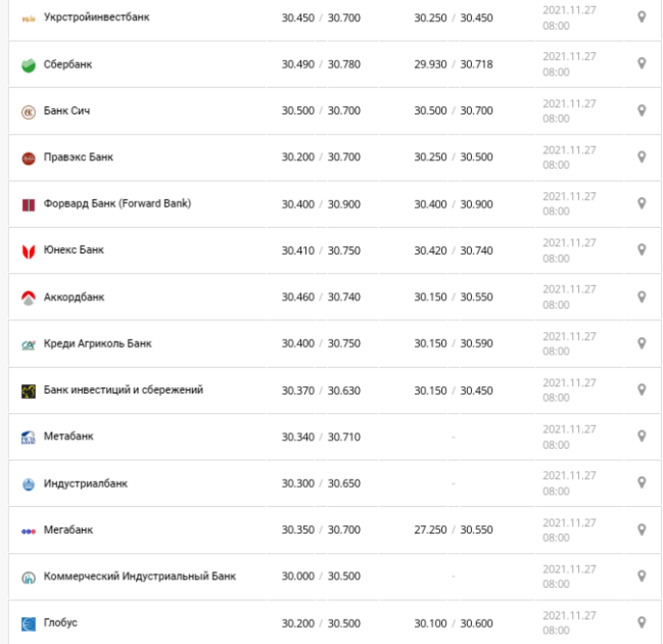Open Креди Агриколь Банк page
The image size is (663, 644).
pyautogui.click(x=97, y=343)
